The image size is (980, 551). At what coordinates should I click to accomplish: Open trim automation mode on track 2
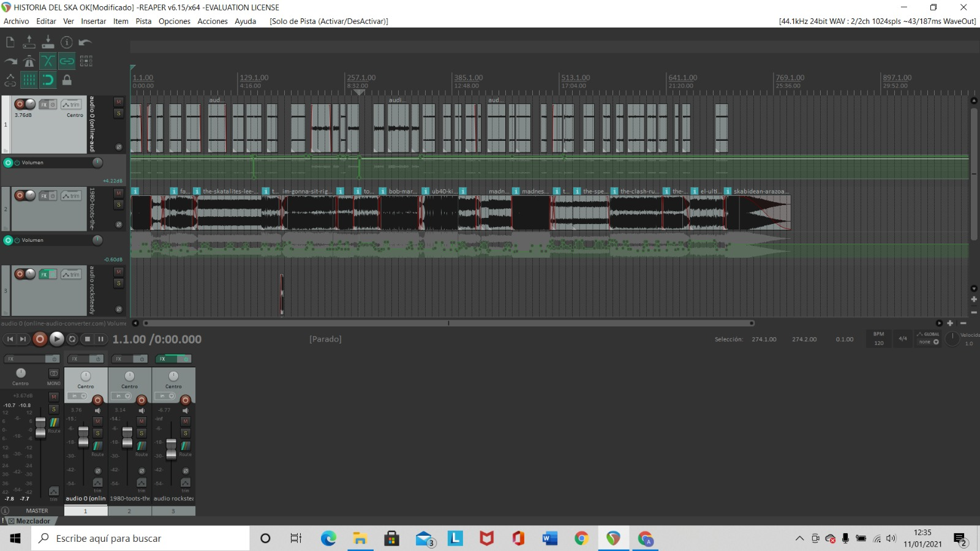71,196
